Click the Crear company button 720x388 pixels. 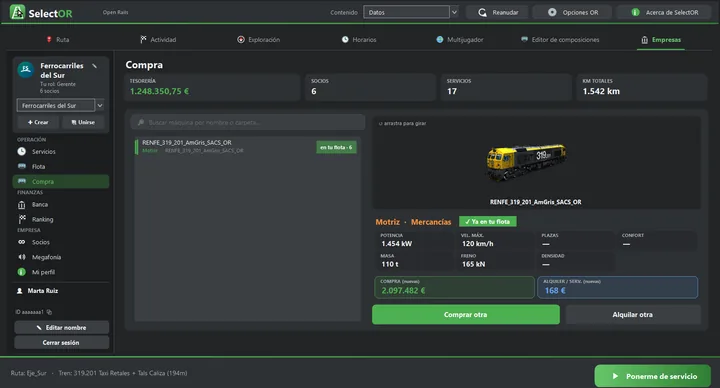click(38, 122)
